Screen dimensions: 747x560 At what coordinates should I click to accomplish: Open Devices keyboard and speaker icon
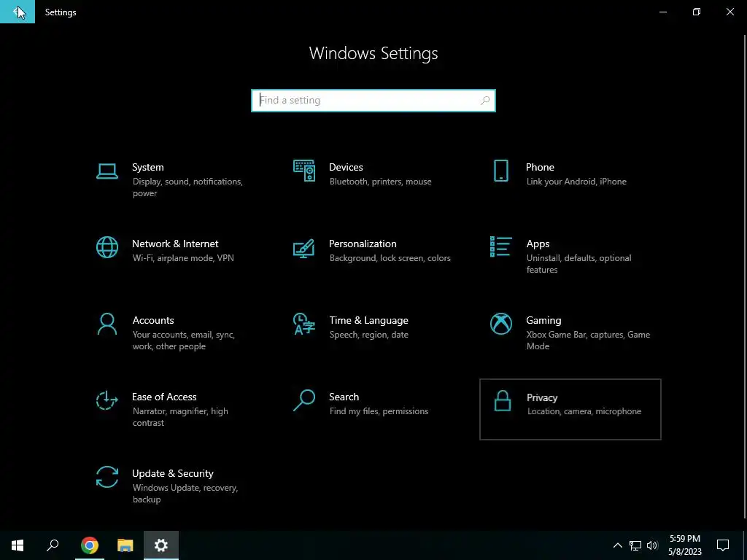pos(304,171)
